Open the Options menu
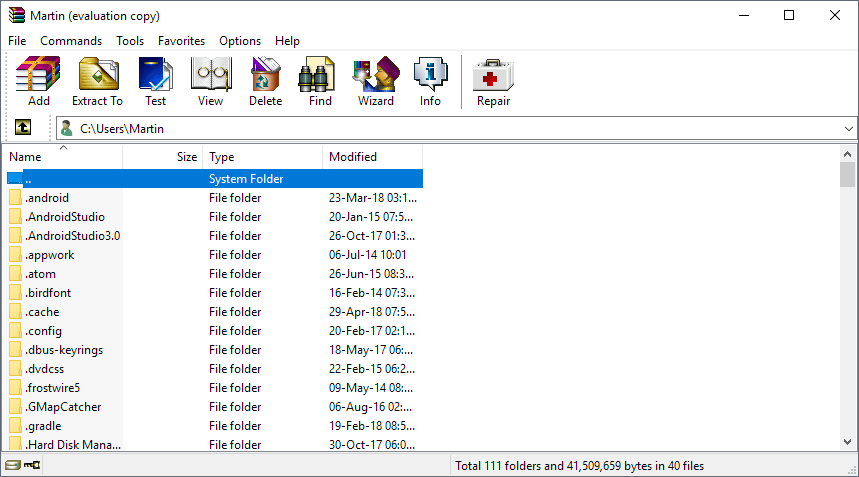This screenshot has height=477, width=859. [240, 41]
